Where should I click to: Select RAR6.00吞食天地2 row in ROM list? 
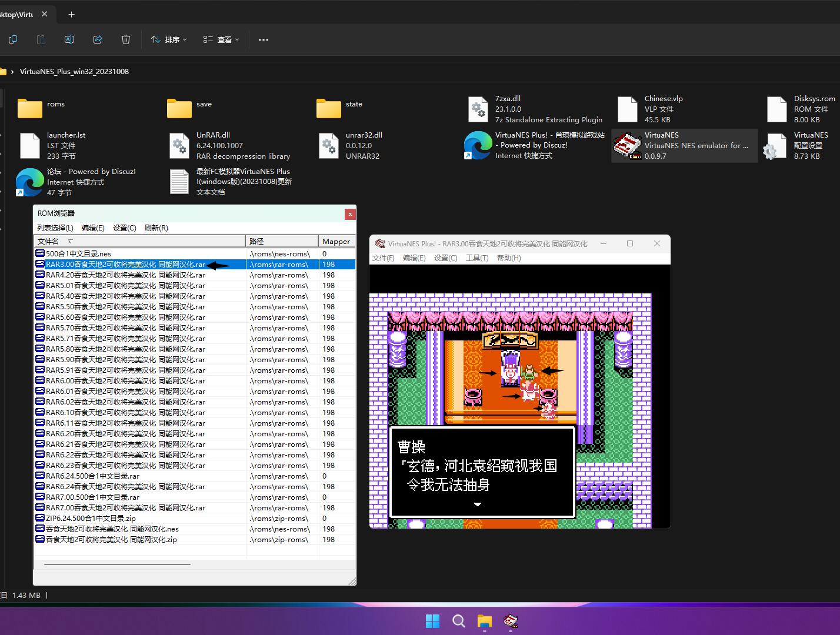pyautogui.click(x=195, y=381)
